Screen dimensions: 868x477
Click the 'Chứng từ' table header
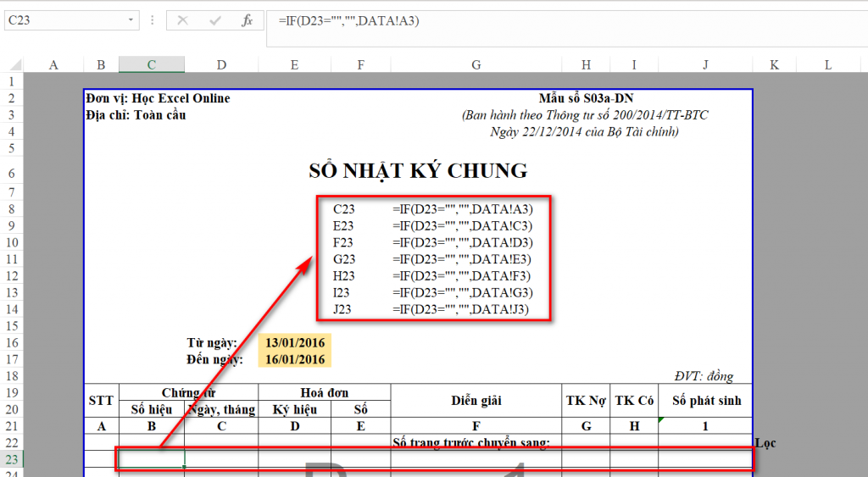coord(188,392)
